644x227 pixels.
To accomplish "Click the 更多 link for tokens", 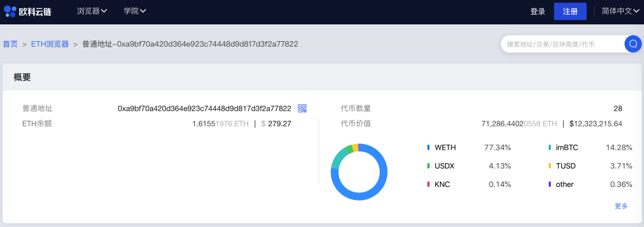I will coord(621,206).
